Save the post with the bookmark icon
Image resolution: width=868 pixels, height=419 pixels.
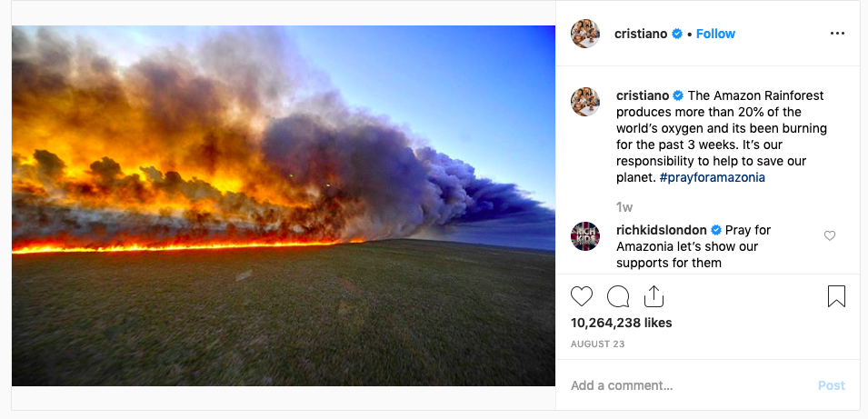836,296
